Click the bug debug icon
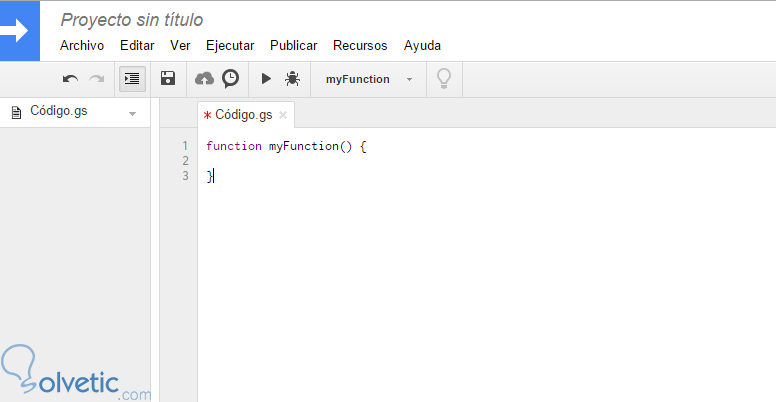 pos(292,79)
